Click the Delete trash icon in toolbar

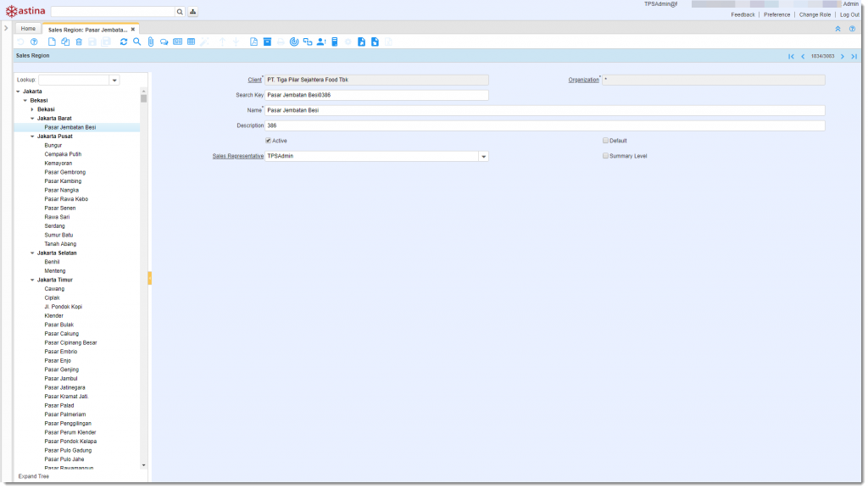[x=79, y=42]
